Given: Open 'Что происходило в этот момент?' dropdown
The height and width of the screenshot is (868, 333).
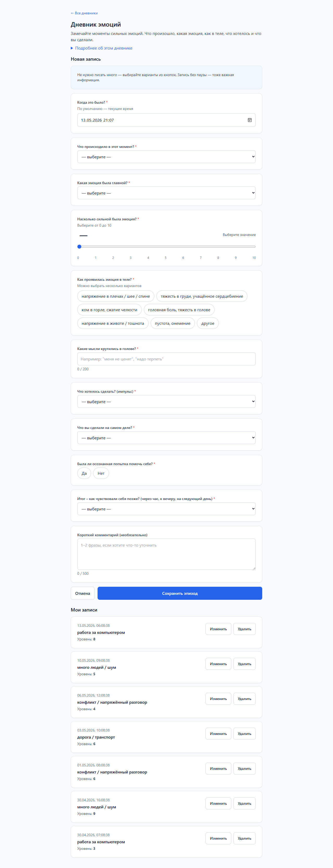Looking at the screenshot, I should (166, 157).
